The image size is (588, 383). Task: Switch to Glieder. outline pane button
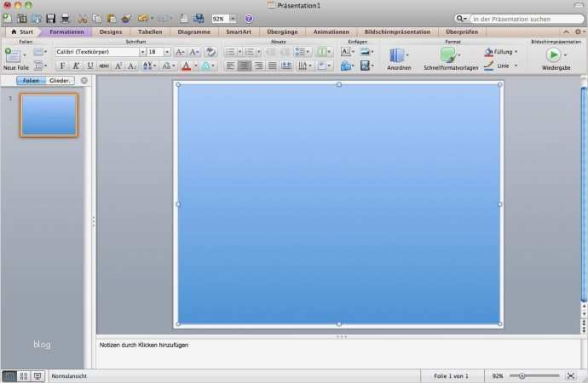click(x=60, y=81)
